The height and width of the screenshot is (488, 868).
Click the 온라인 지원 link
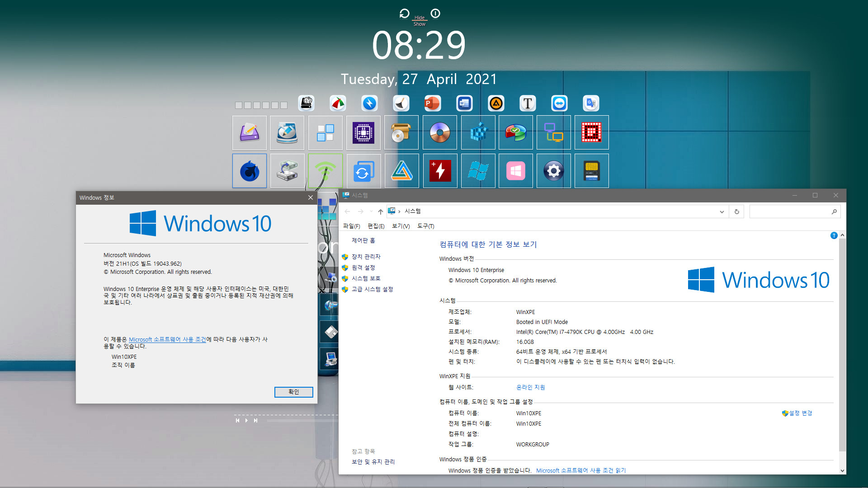(x=531, y=387)
